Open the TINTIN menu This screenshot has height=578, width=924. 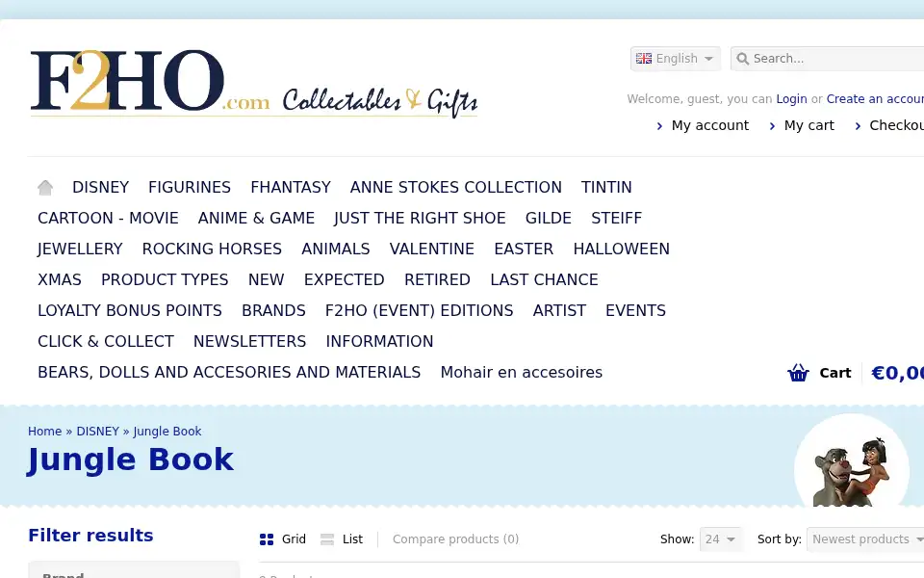pos(606,187)
